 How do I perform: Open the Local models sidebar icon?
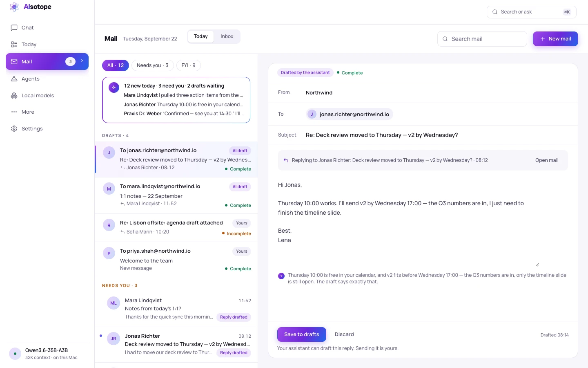pyautogui.click(x=14, y=96)
